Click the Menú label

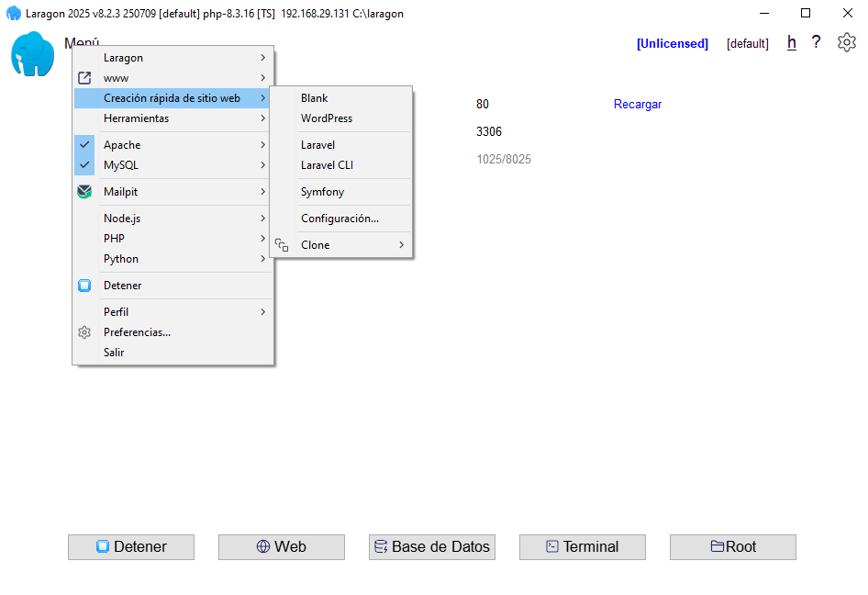[82, 42]
